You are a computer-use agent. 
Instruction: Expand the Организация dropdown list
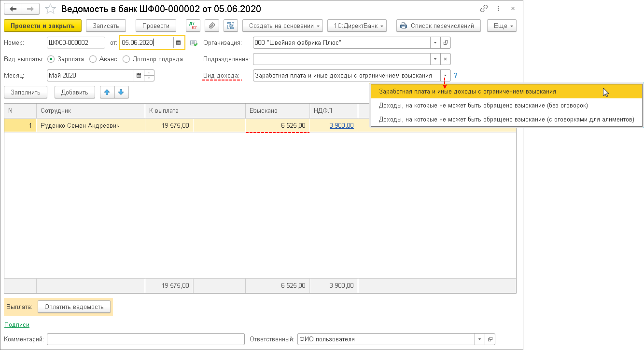pyautogui.click(x=435, y=43)
